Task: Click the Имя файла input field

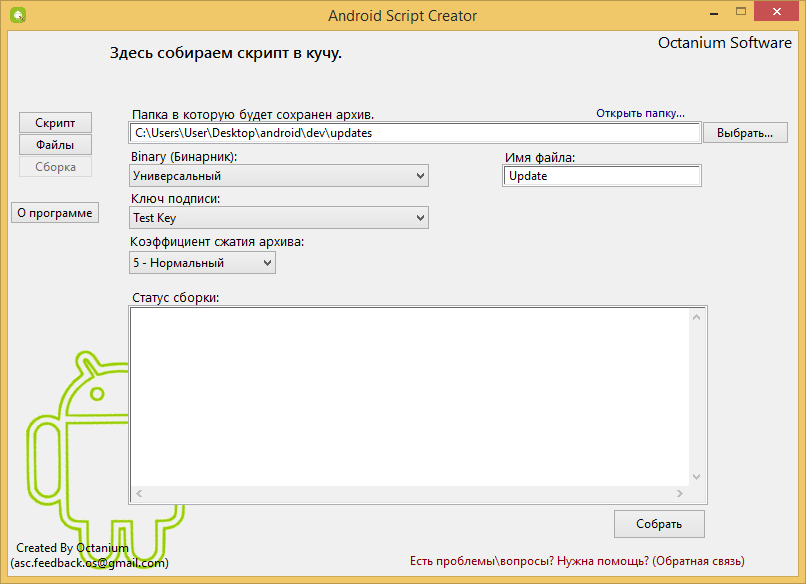Action: 601,176
